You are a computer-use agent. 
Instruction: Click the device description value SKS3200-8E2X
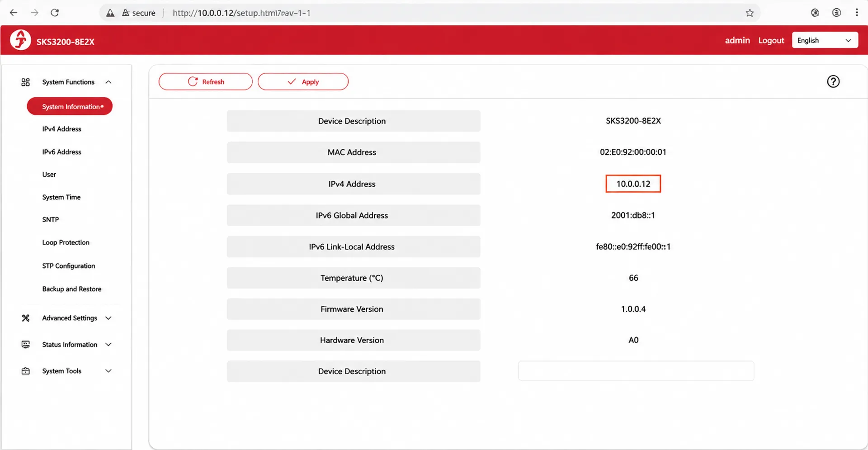tap(633, 121)
